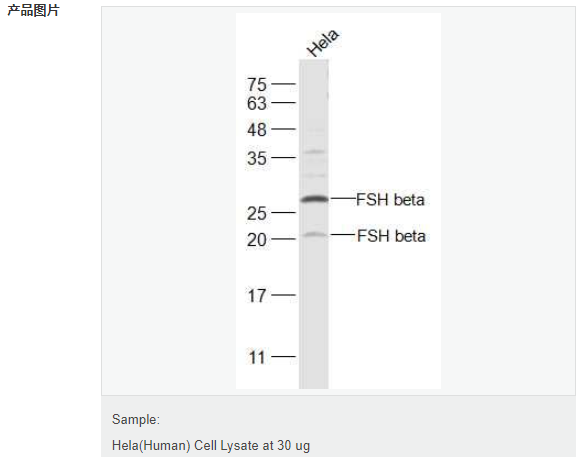Click the 75 kDa marker label

(x=257, y=85)
